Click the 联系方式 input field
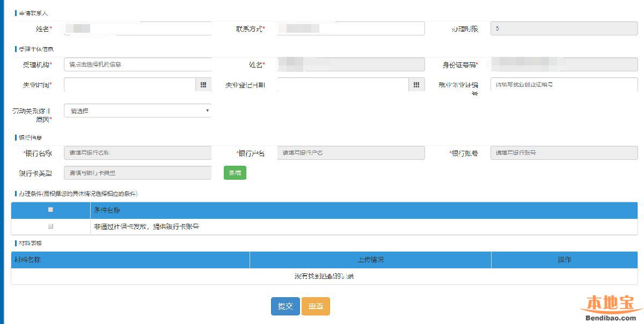644x324 pixels. [351, 28]
